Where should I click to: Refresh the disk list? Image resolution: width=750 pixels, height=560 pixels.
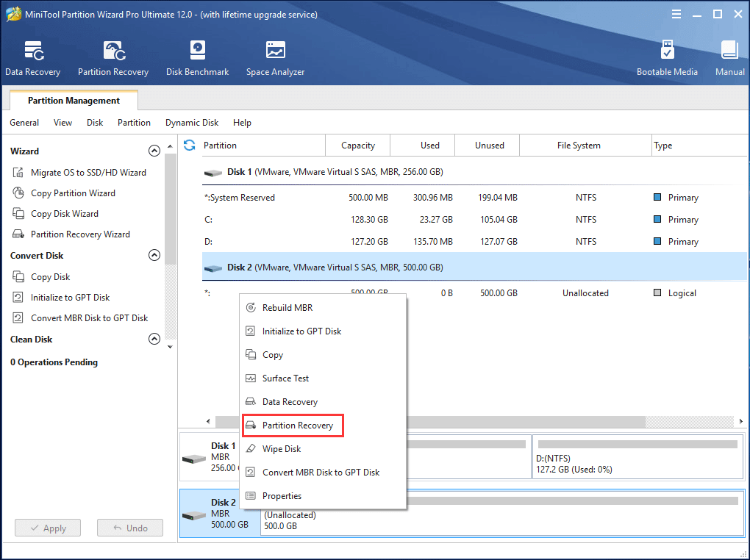(x=190, y=145)
